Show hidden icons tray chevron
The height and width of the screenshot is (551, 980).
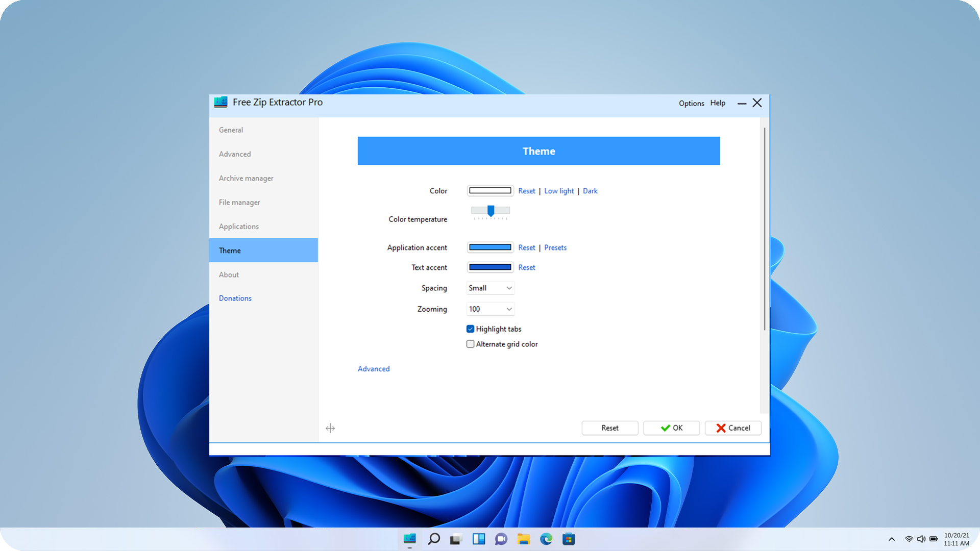point(892,539)
